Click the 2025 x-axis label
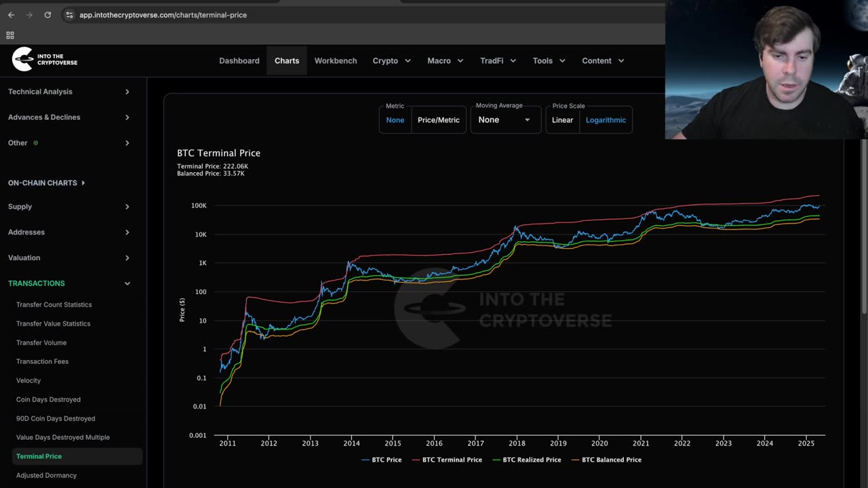The width and height of the screenshot is (868, 488). 806,444
